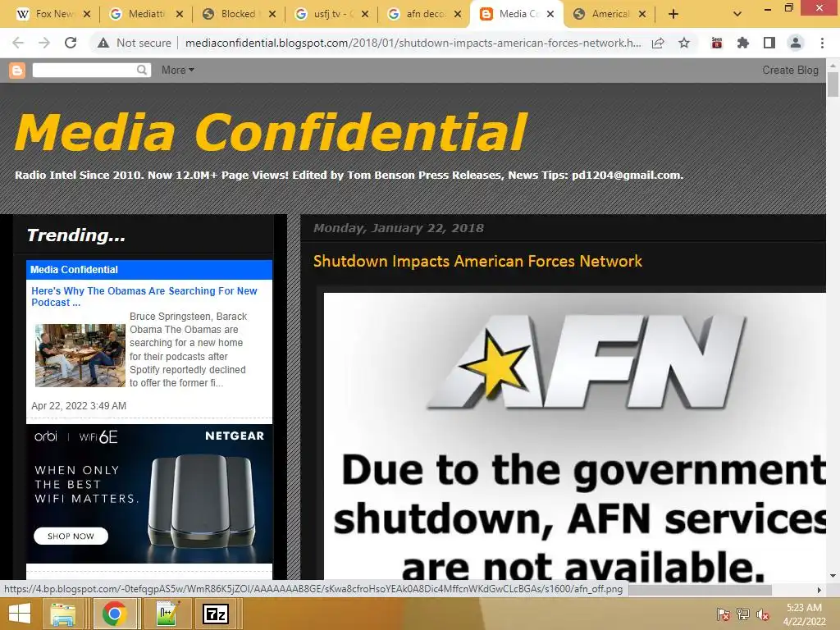Screen dimensions: 840x630
Task: Click the Blogger logo icon
Action: point(17,71)
